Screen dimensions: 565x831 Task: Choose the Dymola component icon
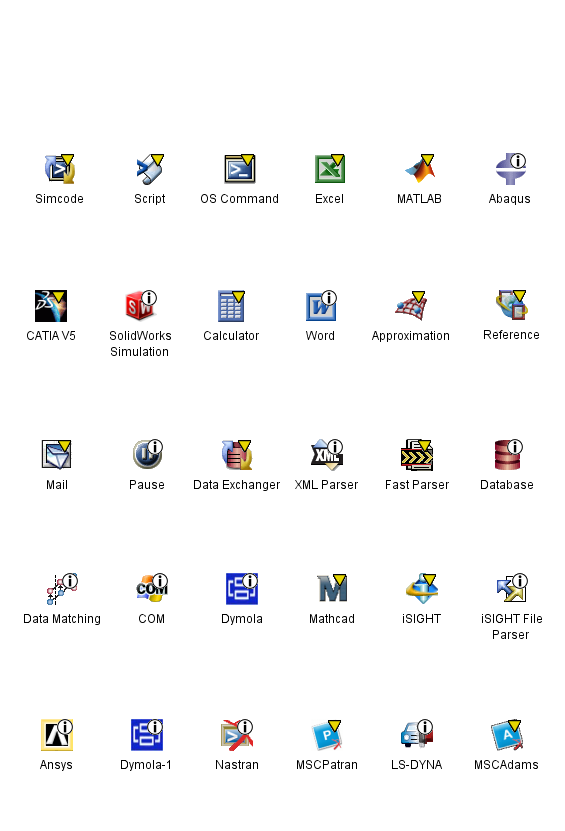pos(242,589)
